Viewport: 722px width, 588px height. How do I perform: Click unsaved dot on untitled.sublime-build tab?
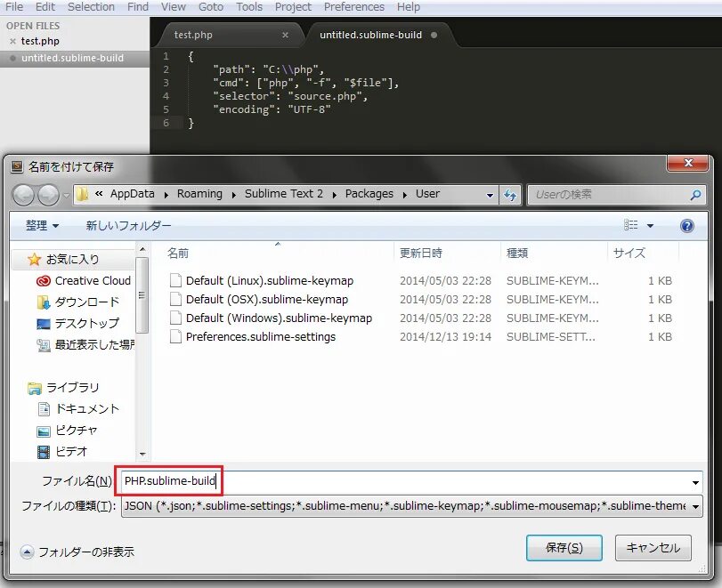[x=434, y=35]
